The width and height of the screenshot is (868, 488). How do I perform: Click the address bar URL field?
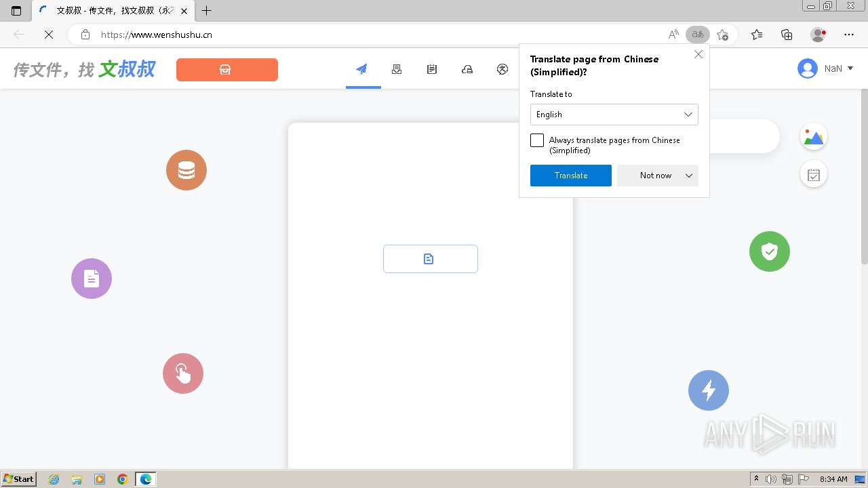(380, 35)
